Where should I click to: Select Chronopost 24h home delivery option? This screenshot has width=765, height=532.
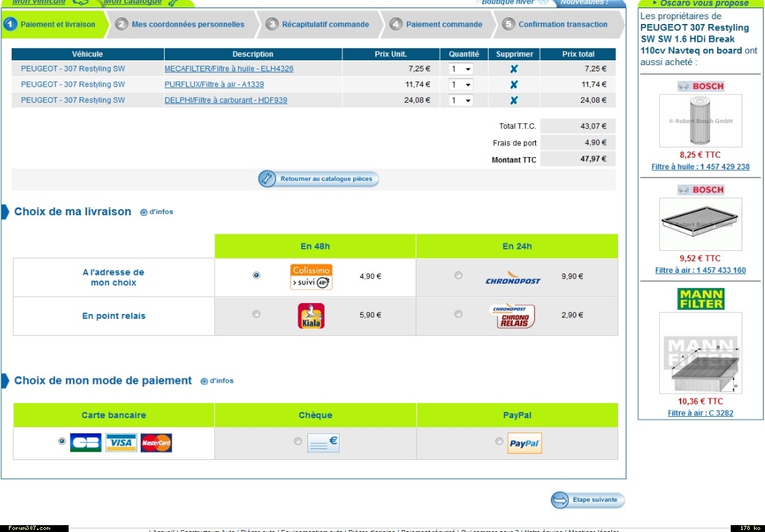[458, 276]
